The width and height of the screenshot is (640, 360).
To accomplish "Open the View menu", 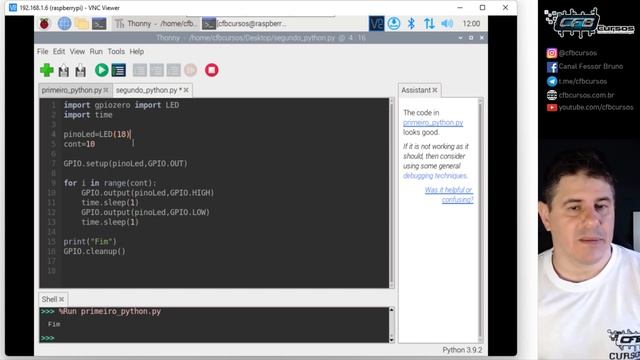I will [x=77, y=51].
